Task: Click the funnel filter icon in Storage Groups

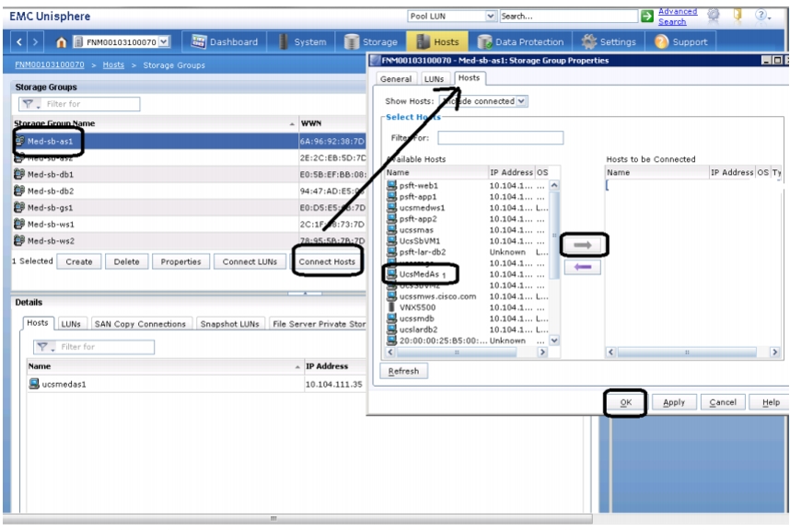Action: click(x=29, y=104)
